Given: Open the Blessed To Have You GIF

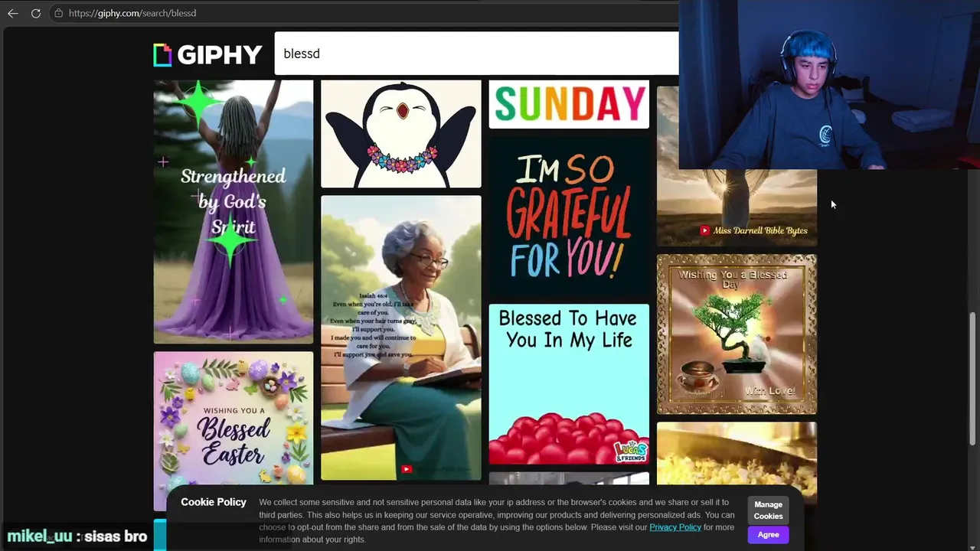Looking at the screenshot, I should tap(569, 384).
